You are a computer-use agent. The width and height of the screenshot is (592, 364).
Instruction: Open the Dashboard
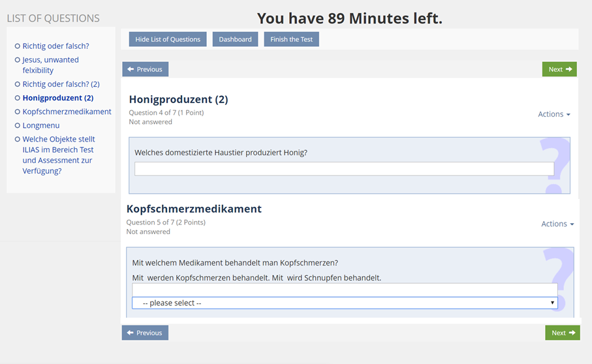point(235,39)
